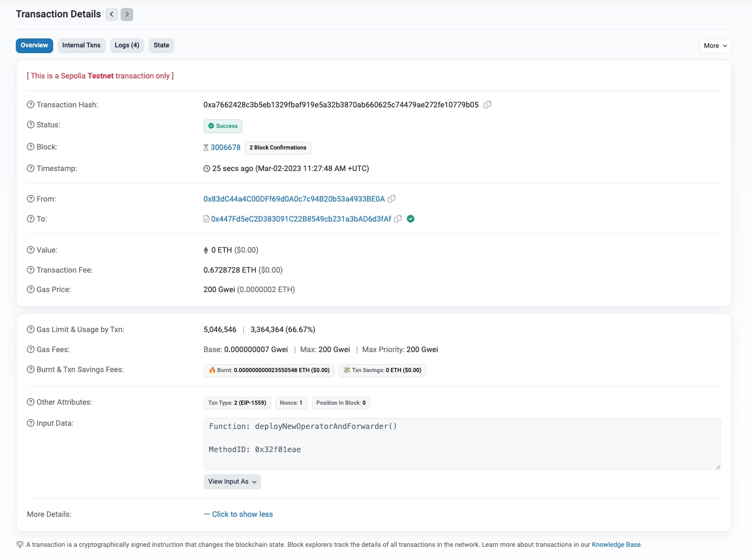Switch to the Internal Txns tab
The width and height of the screenshot is (752, 560).
[x=81, y=45]
